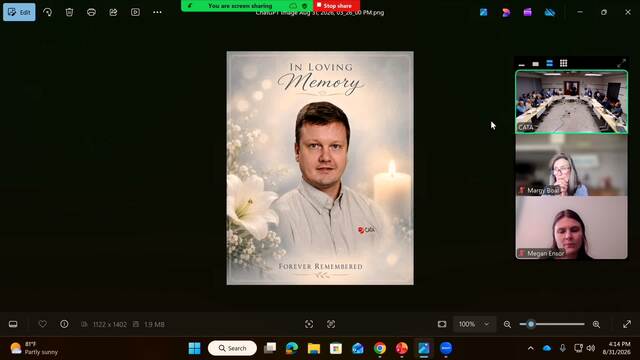The width and height of the screenshot is (640, 360).
Task: Share the image using the share icon
Action: (113, 12)
